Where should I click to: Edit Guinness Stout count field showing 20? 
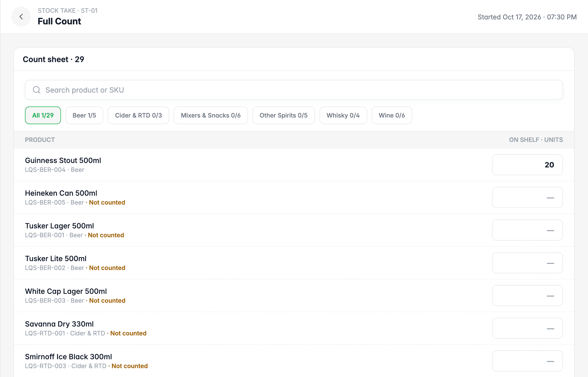point(527,165)
